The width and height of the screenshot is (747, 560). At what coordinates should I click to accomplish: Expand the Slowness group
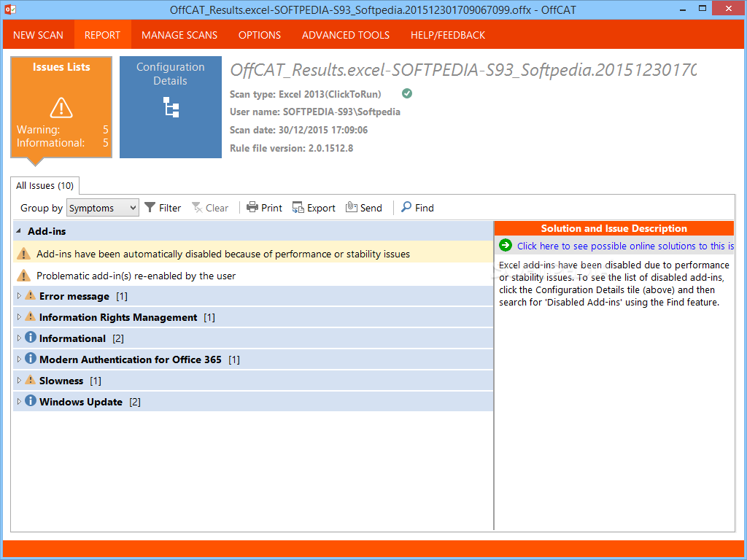[x=18, y=380]
